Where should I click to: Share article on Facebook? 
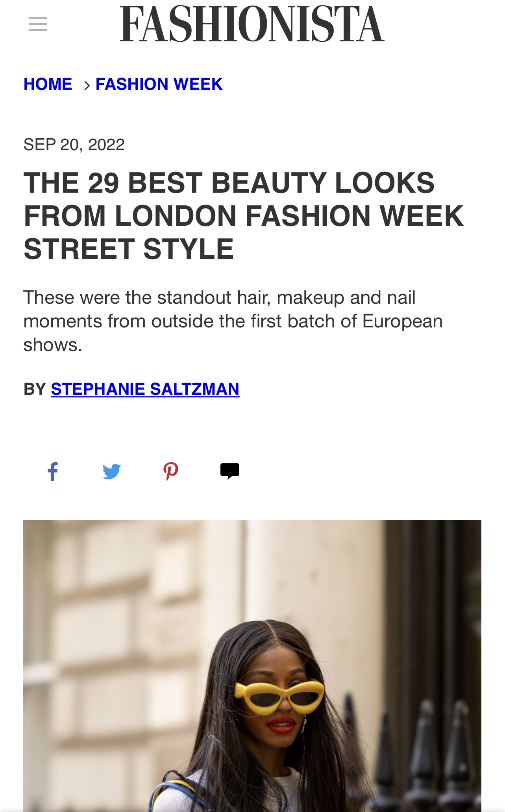pyautogui.click(x=53, y=471)
